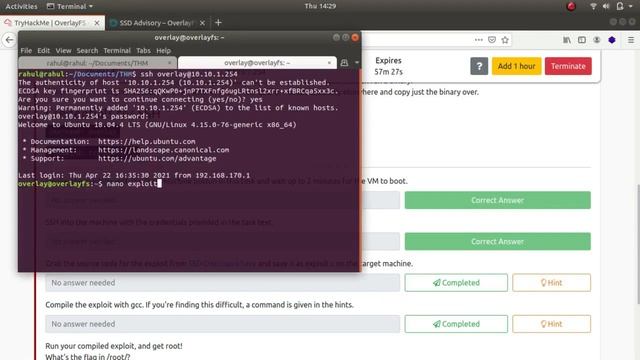Viewport: 640px width, 360px height.
Task: Open Firefox page actions ellipsis menu
Action: [x=478, y=40]
